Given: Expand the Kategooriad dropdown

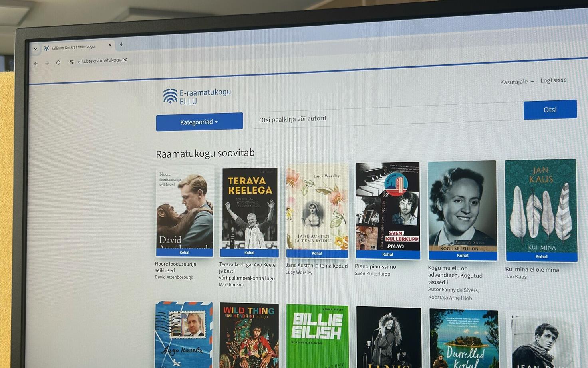Looking at the screenshot, I should [199, 122].
